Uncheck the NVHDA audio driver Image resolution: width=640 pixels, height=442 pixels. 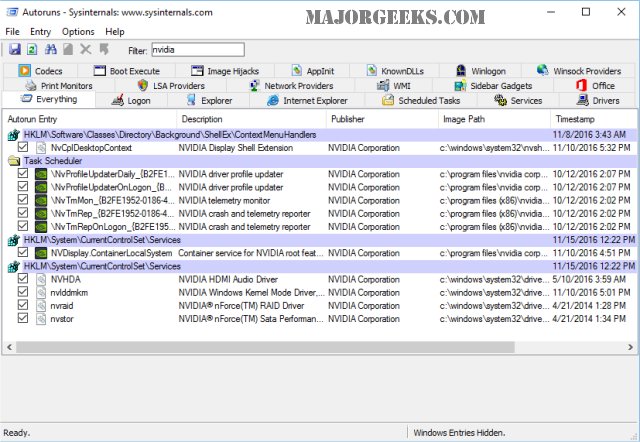tap(23, 279)
